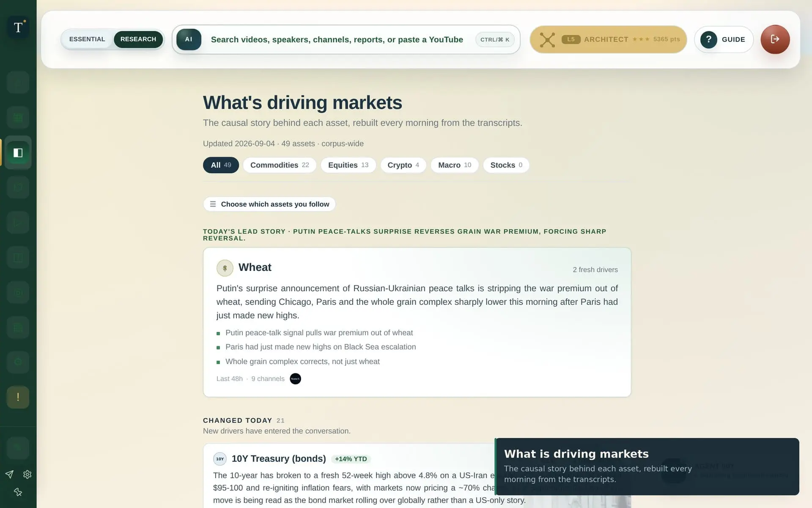Filter by Commodities
This screenshot has height=508, width=812.
pos(280,165)
